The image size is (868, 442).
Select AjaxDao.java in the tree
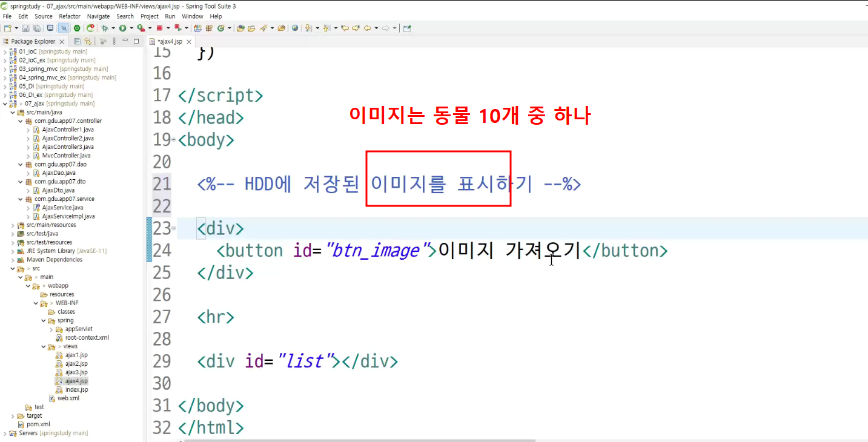(59, 173)
